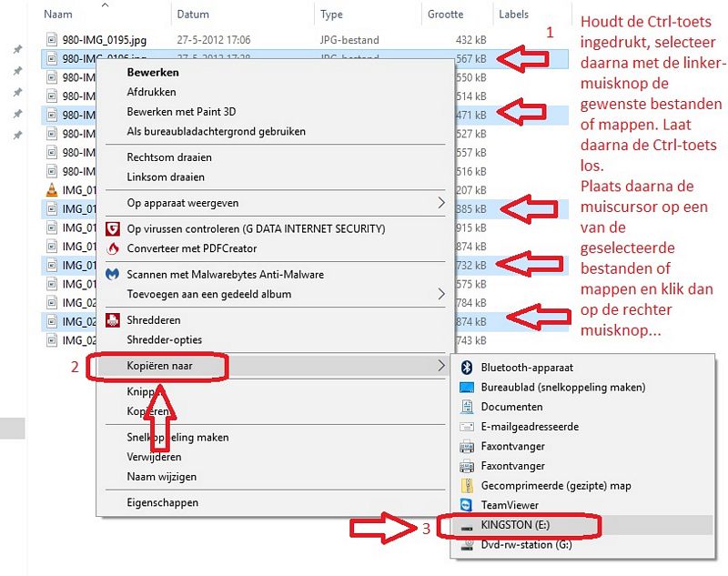Select TeamViewer in the submenu
728x576 pixels.
click(x=510, y=505)
